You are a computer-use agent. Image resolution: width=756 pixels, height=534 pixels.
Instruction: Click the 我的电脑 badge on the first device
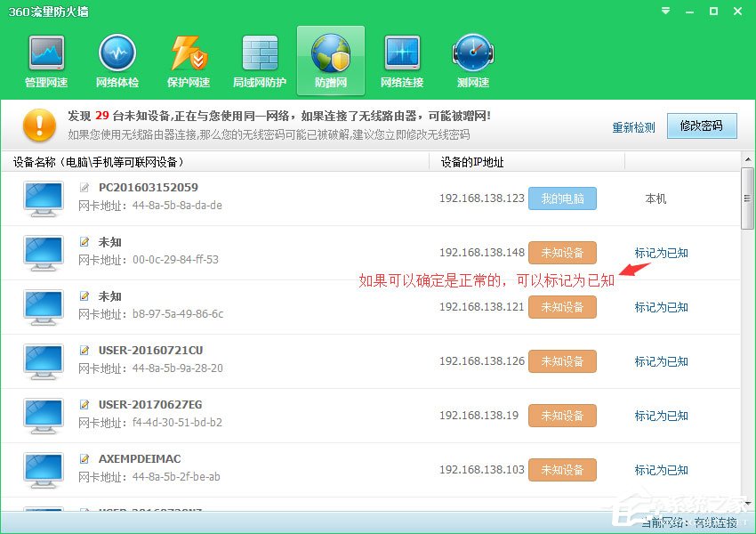click(562, 198)
